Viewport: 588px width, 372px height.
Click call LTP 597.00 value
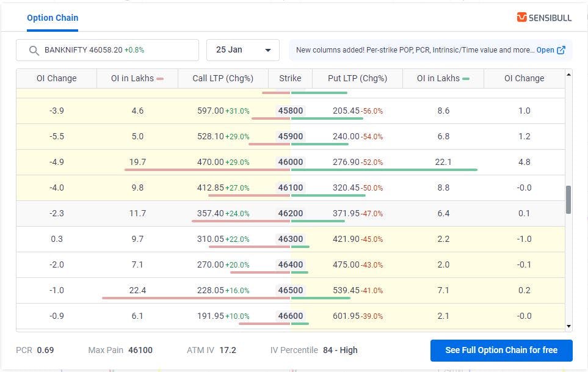(x=211, y=111)
